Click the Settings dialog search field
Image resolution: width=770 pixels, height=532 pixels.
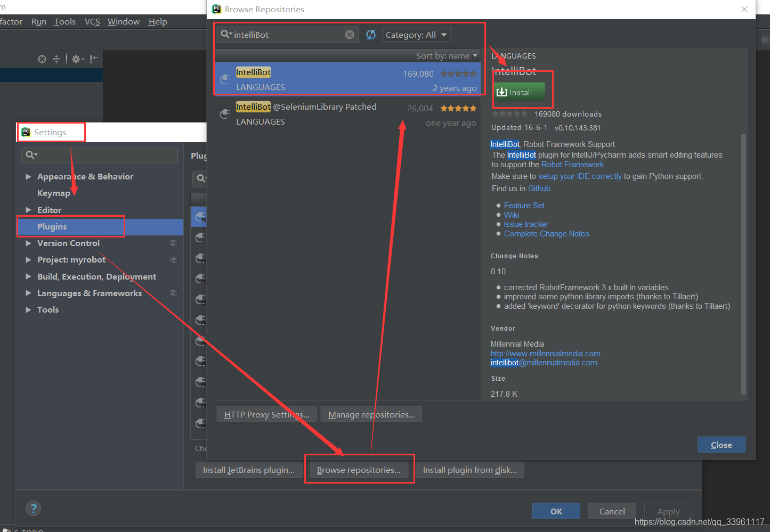[100, 155]
